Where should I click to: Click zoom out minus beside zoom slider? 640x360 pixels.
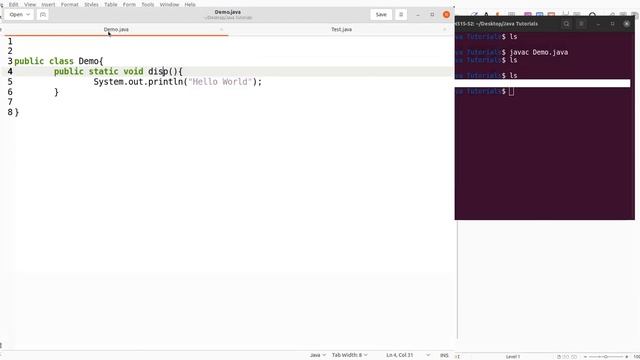[x=585, y=357]
